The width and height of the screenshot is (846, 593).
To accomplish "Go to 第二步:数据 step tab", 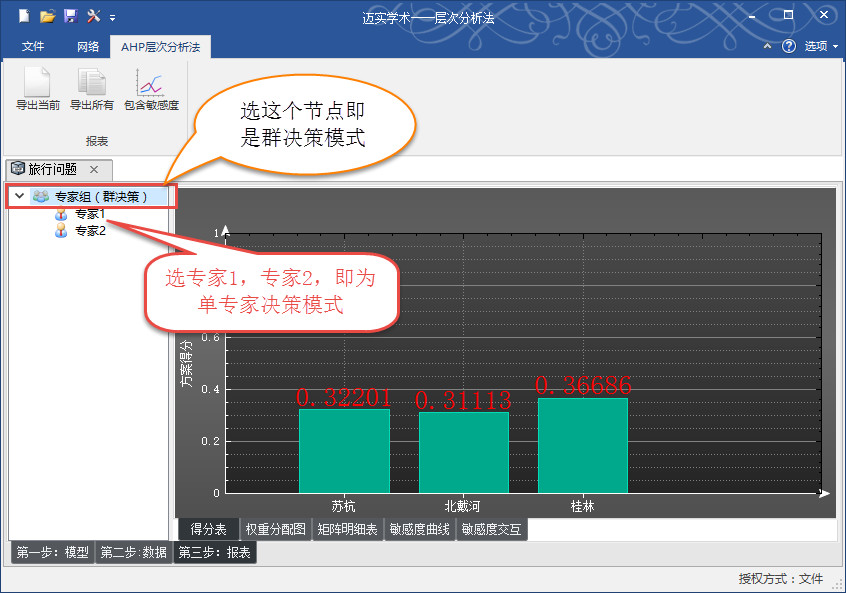I will pos(134,553).
